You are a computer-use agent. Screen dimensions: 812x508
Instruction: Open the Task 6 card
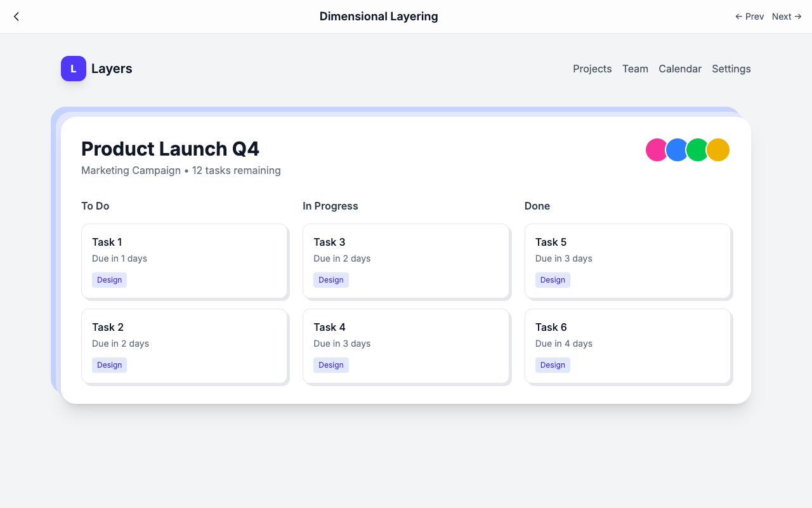[x=628, y=346]
